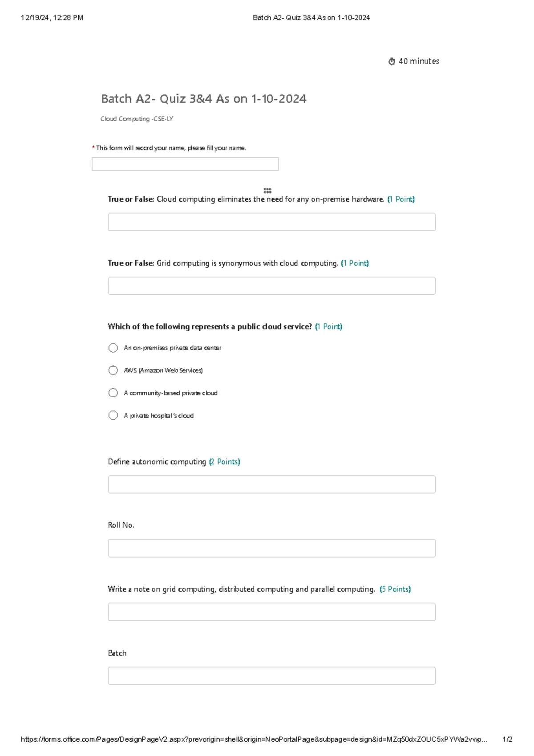The width and height of the screenshot is (534, 756).
Task: Click the Batch input field
Action: [x=271, y=676]
